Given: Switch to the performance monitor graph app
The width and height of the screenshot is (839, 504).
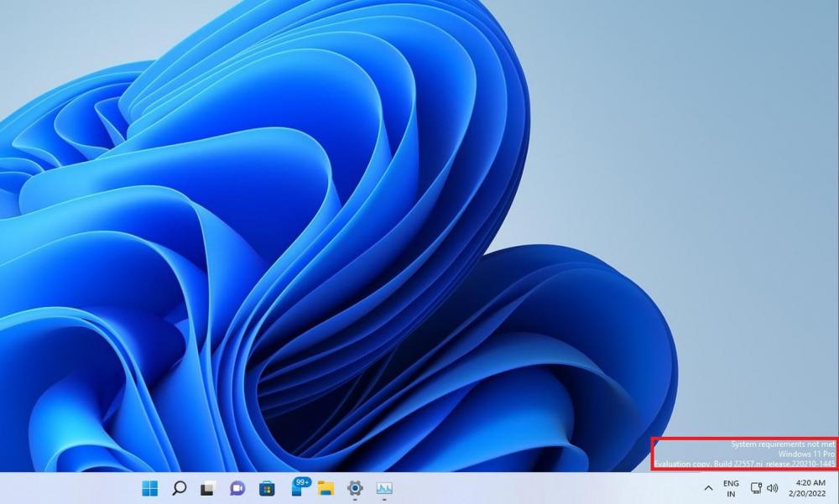Looking at the screenshot, I should click(384, 488).
